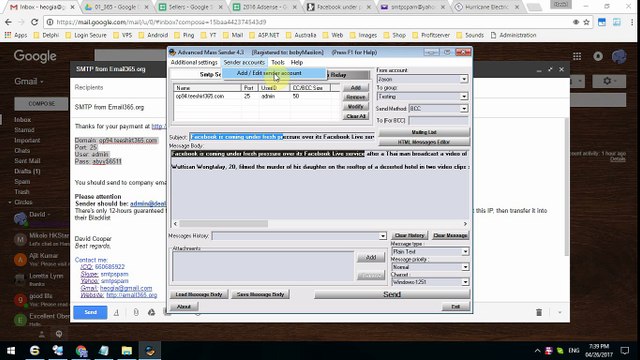Click the Apps shortcut in bookmarks bar
Image resolution: width=640 pixels, height=360 pixels.
click(x=16, y=35)
